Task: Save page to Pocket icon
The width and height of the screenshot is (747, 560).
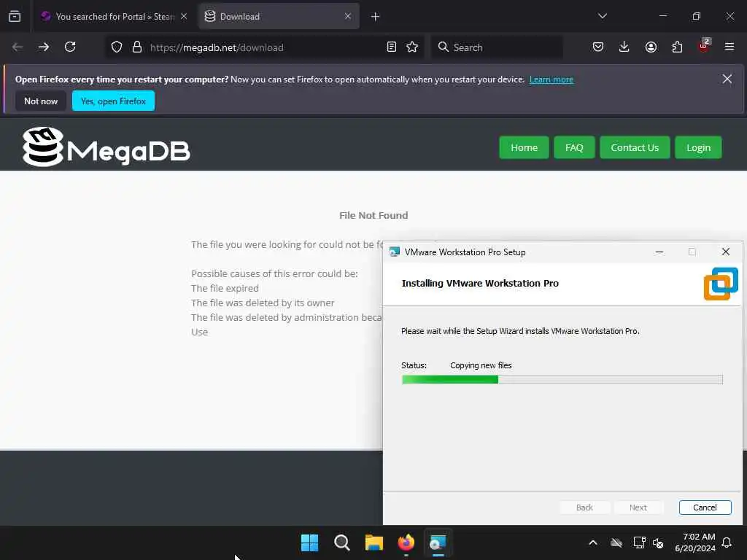Action: tap(598, 47)
